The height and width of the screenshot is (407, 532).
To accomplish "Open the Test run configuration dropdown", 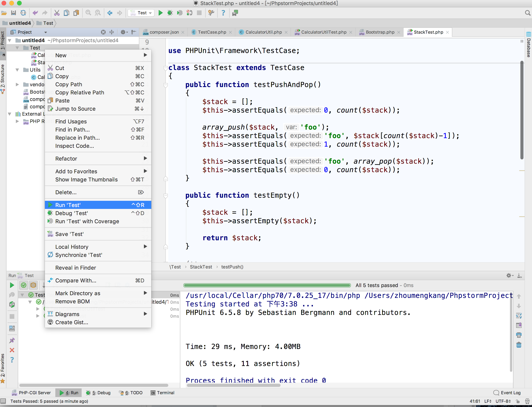I will 141,13.
